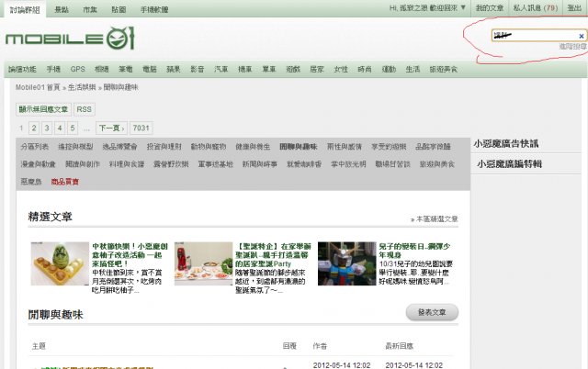Image resolution: width=588 pixels, height=369 pixels.
Task: Open the Christmas party table thumbnail
Action: (x=204, y=263)
